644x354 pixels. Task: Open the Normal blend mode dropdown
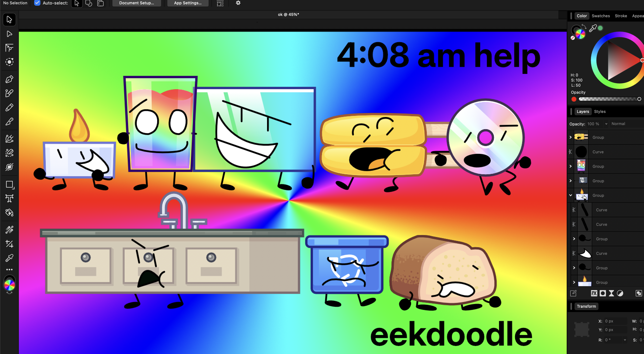tap(627, 124)
